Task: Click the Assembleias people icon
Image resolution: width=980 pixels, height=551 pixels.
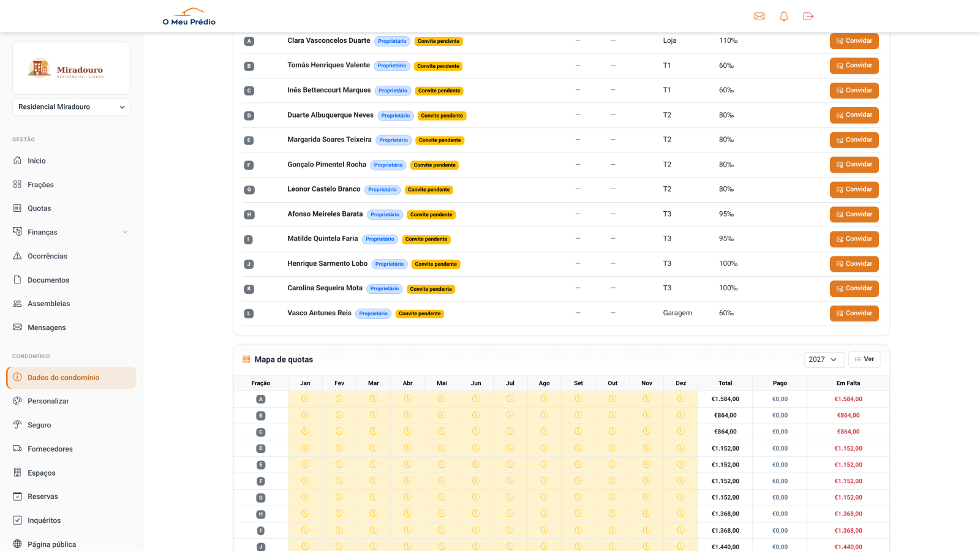Action: pyautogui.click(x=18, y=304)
